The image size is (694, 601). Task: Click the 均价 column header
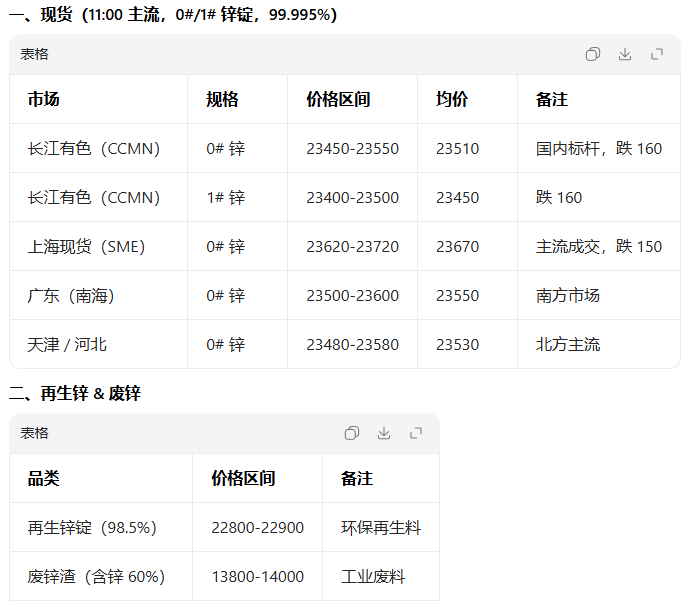(452, 99)
